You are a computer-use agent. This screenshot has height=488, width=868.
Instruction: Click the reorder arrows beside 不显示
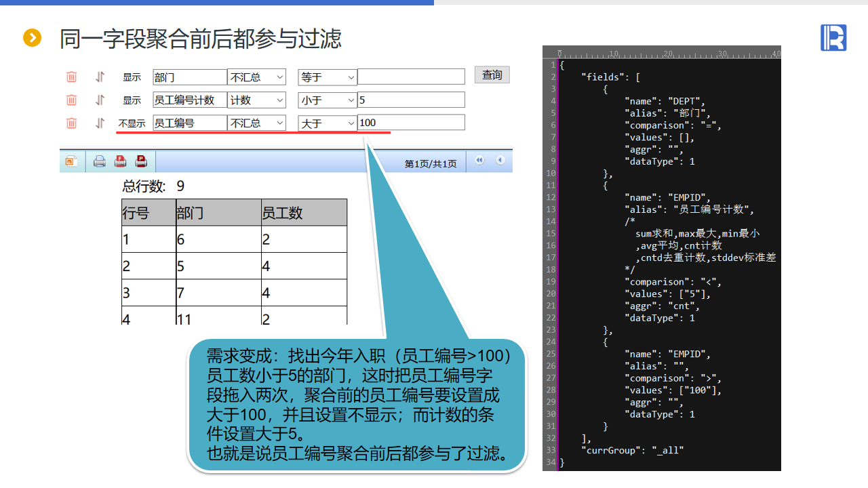100,123
